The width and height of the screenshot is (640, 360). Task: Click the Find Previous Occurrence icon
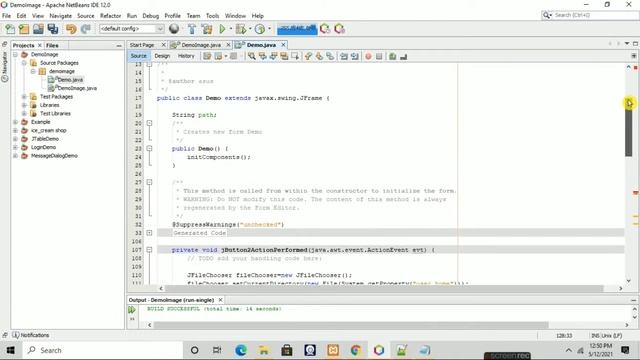click(x=262, y=56)
